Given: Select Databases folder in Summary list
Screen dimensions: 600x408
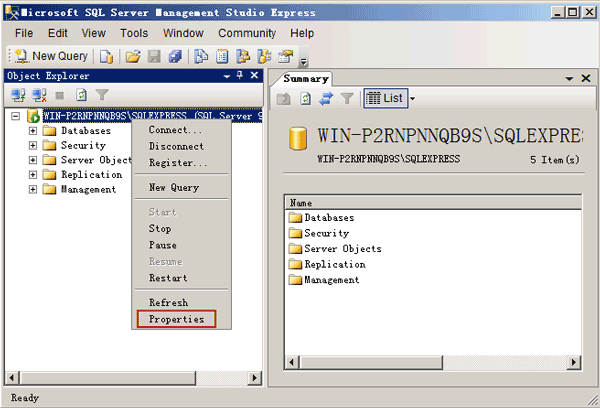Looking at the screenshot, I should click(x=321, y=218).
